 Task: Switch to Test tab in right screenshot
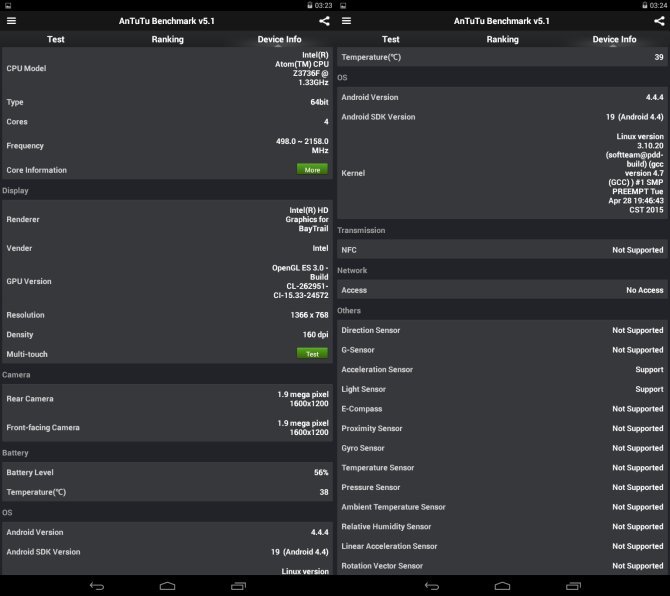click(391, 39)
